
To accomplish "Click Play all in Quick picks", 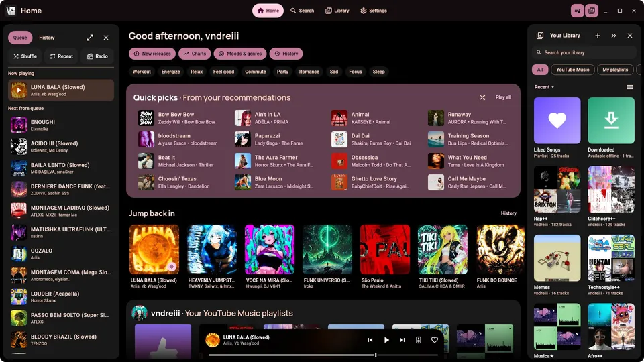I will 503,97.
